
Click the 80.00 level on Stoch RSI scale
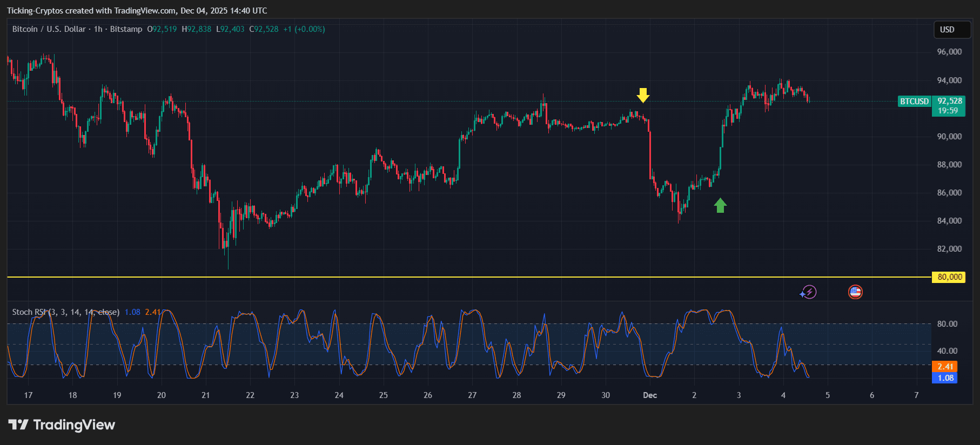[x=947, y=324]
